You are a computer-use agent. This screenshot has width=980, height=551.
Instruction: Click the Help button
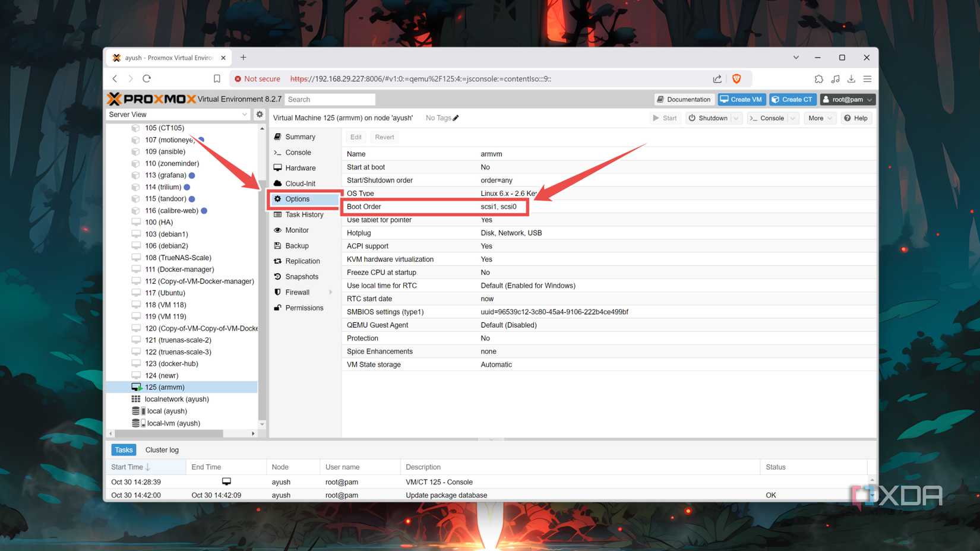click(856, 118)
